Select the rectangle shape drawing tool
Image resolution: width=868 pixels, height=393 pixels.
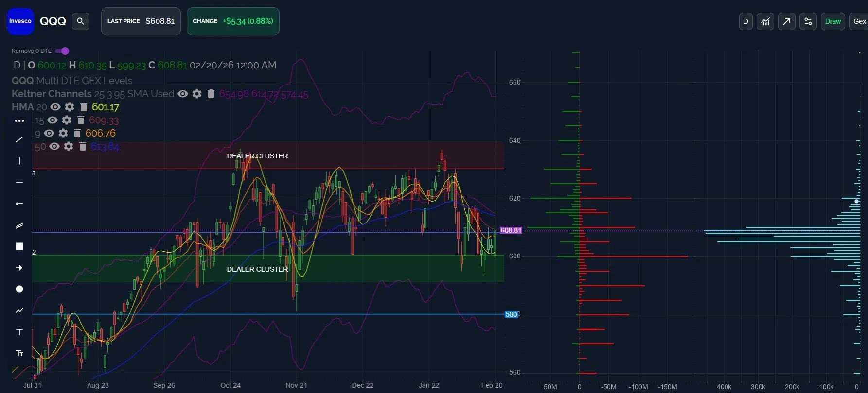[x=19, y=246]
